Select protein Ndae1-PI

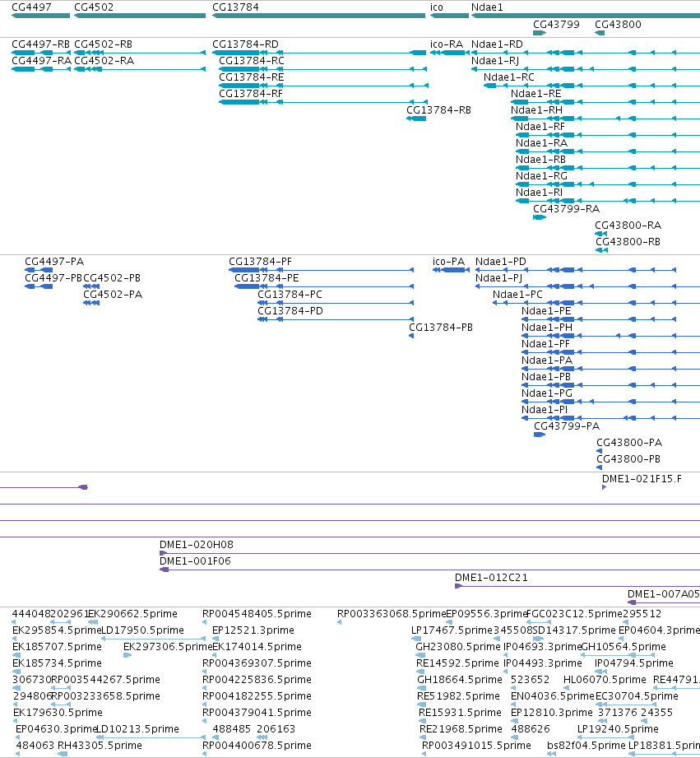coord(545,410)
